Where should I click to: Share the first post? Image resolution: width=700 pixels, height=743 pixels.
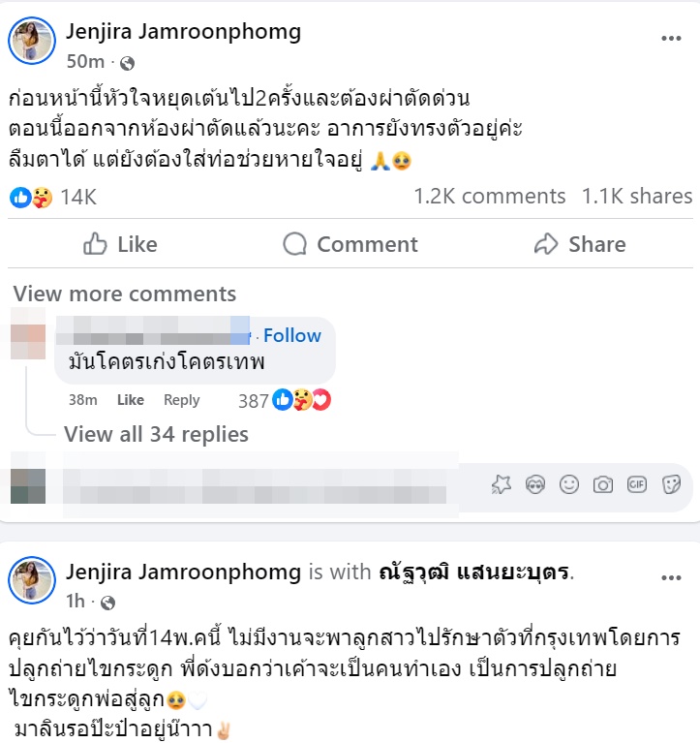(x=580, y=244)
